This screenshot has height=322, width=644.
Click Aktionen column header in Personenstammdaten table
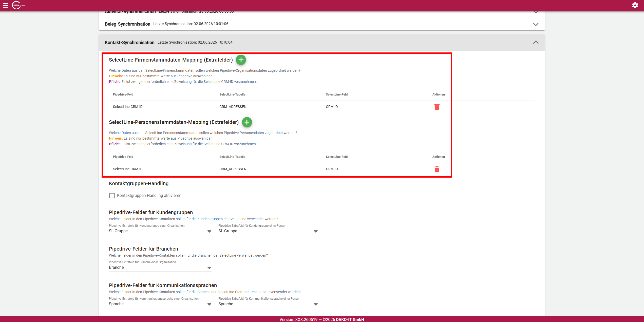[x=439, y=157]
